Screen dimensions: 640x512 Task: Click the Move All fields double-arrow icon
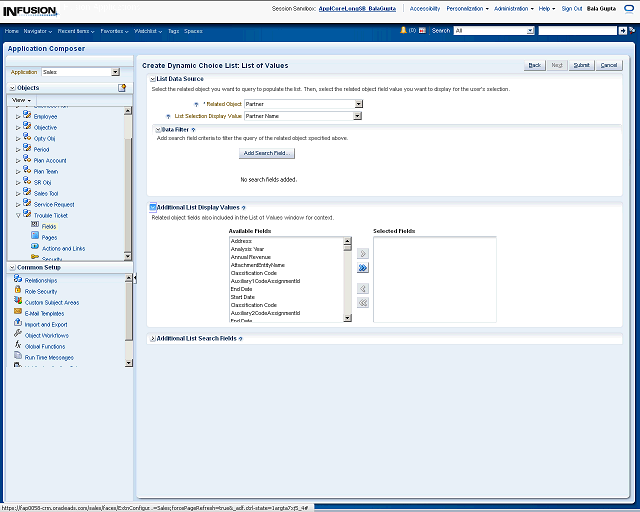(x=363, y=268)
